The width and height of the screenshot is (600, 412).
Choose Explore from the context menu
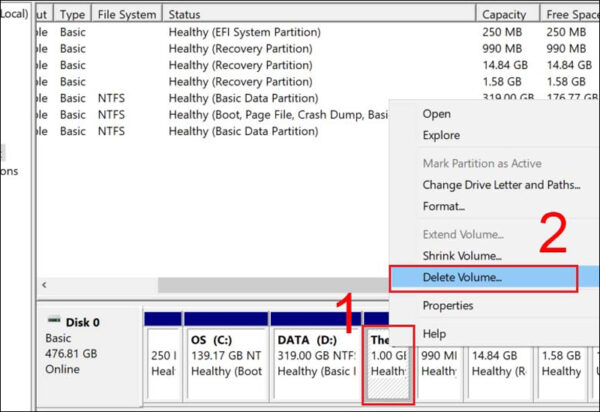[441, 135]
